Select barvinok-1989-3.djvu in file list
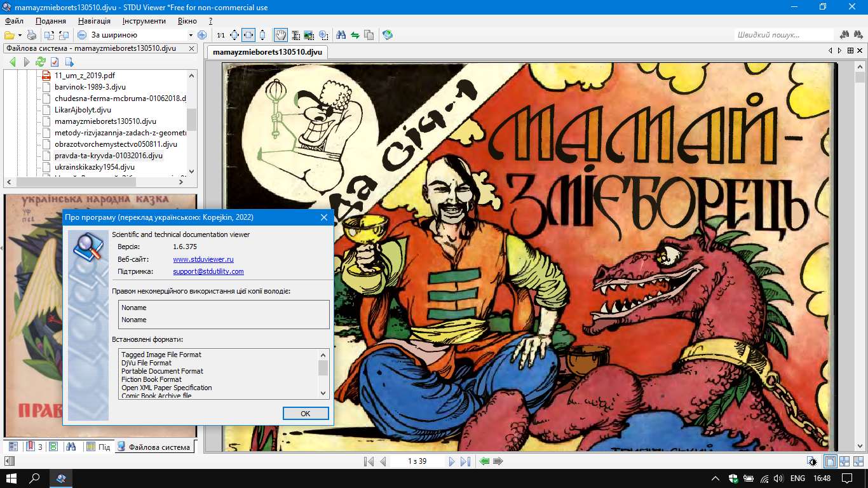 click(90, 86)
